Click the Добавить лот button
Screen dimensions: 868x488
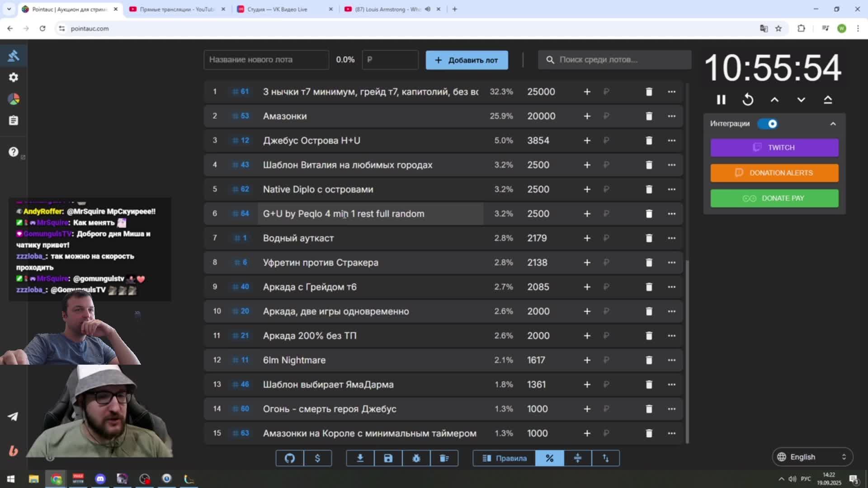(x=467, y=60)
